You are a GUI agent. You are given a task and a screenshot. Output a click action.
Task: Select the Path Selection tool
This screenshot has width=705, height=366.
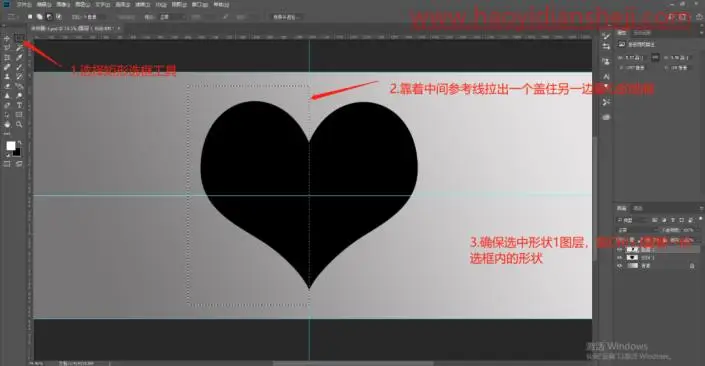[x=7, y=114]
